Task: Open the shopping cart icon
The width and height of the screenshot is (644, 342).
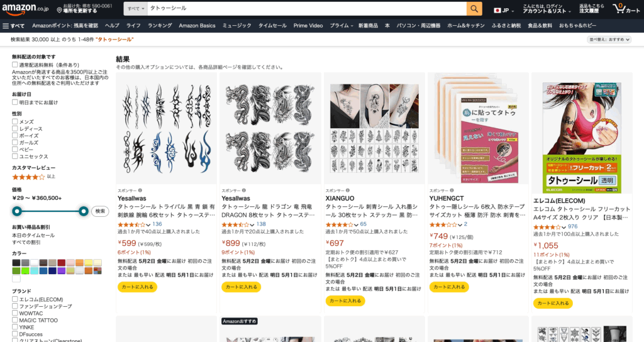Action: coord(619,8)
